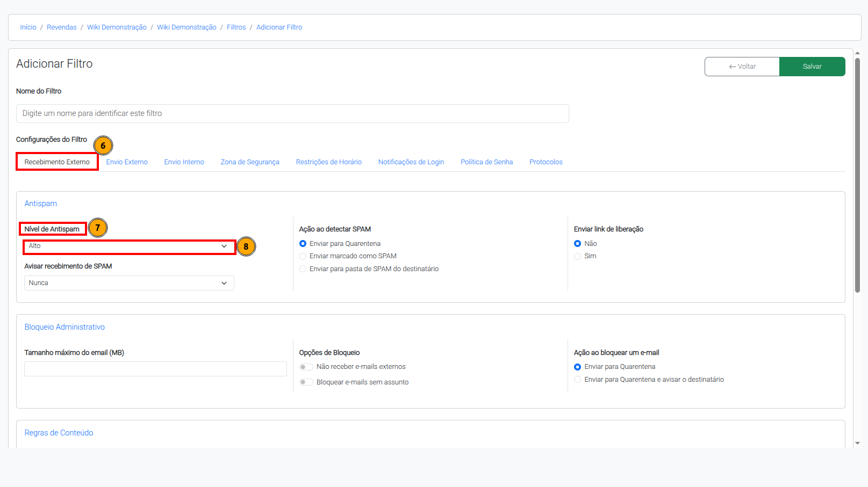Click the Antispam section heading
The height and width of the screenshot is (487, 868).
click(x=41, y=203)
